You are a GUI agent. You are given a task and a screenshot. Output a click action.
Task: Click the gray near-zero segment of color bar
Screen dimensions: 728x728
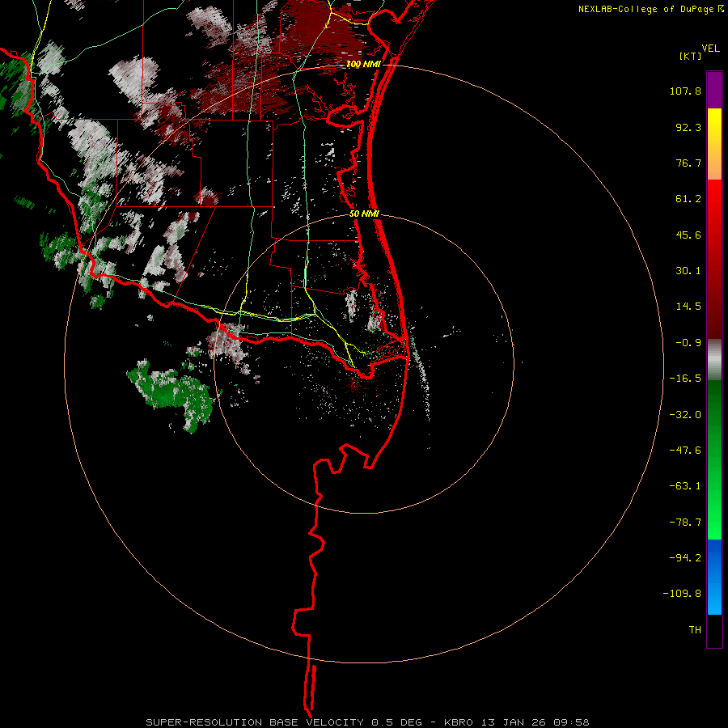(714, 360)
